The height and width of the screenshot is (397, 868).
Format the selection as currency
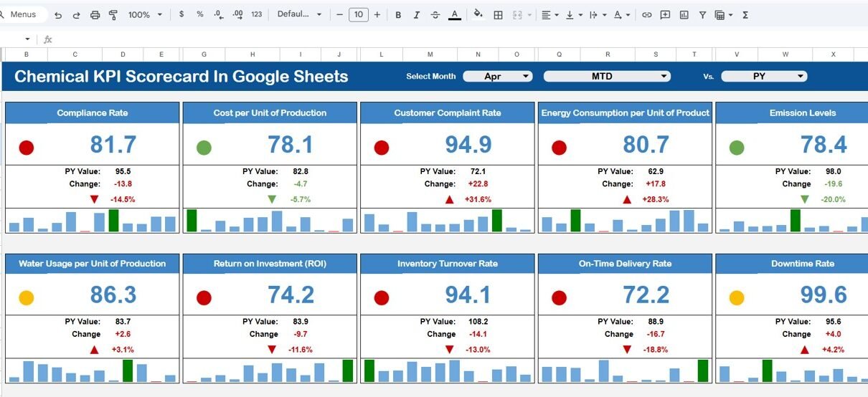point(181,15)
